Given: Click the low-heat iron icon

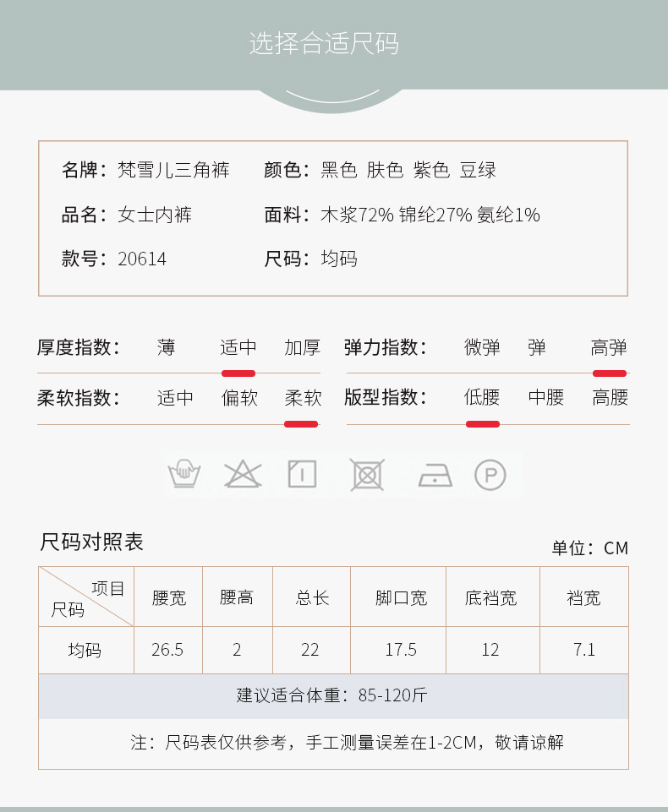Looking at the screenshot, I should click(x=435, y=475).
